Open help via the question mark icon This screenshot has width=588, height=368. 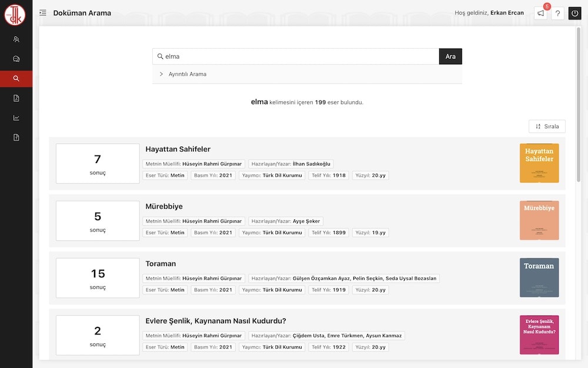click(x=558, y=13)
